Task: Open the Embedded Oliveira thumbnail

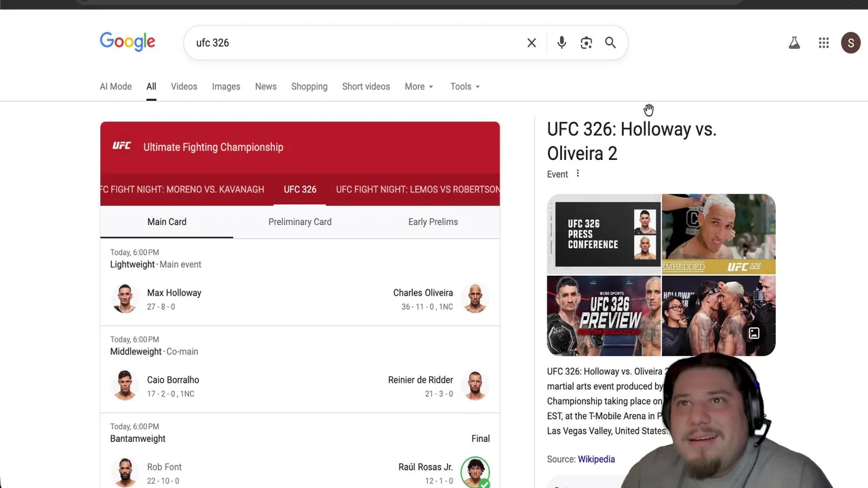Action: 719,234
